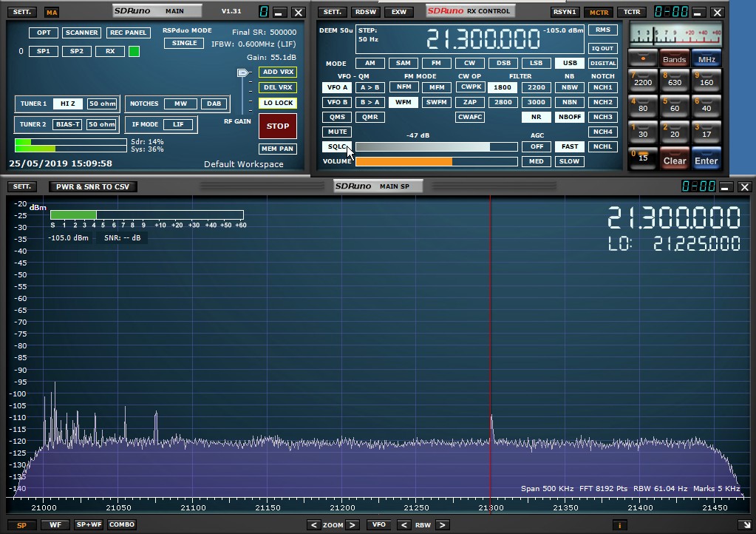Click the keypad Enter button

click(706, 160)
